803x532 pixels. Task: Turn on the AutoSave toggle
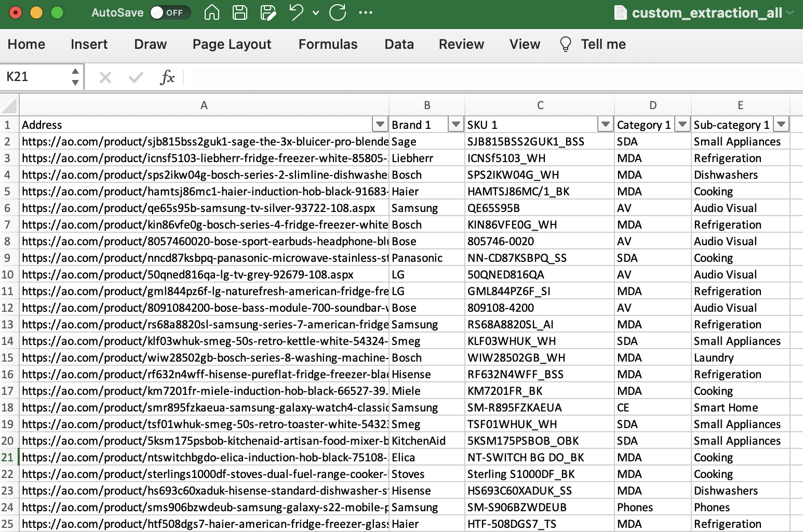click(171, 12)
